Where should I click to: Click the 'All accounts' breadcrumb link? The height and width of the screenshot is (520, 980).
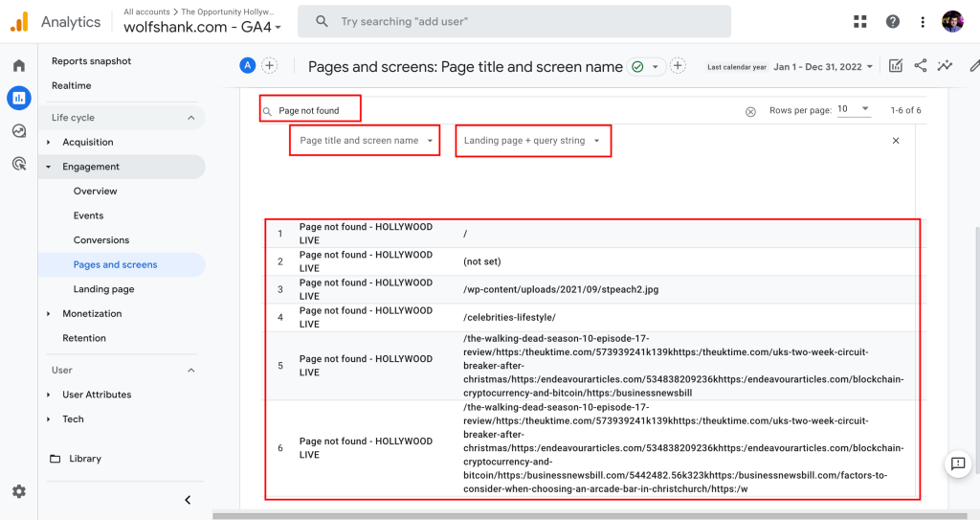(146, 11)
